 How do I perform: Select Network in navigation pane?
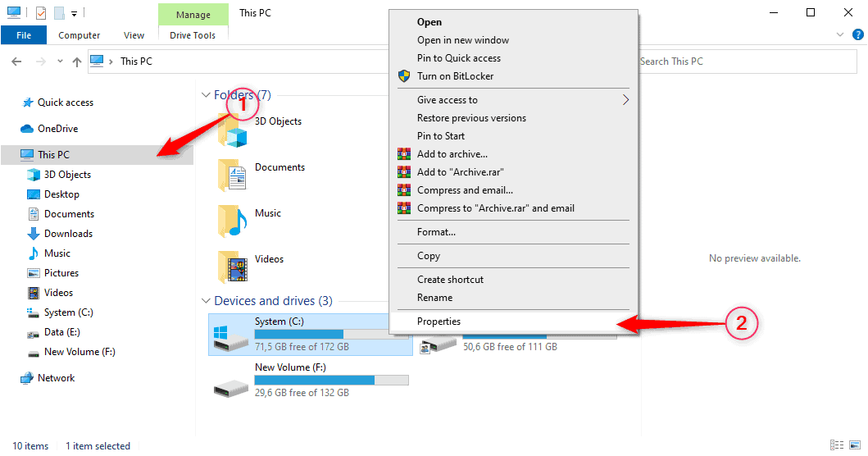tap(56, 378)
